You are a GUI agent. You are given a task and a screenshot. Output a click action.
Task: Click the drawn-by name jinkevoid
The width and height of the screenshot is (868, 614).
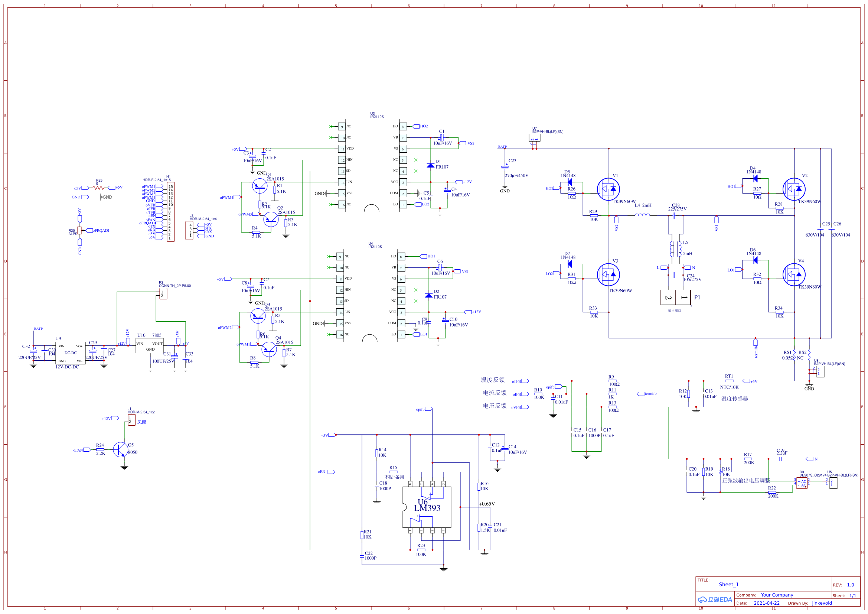click(822, 603)
